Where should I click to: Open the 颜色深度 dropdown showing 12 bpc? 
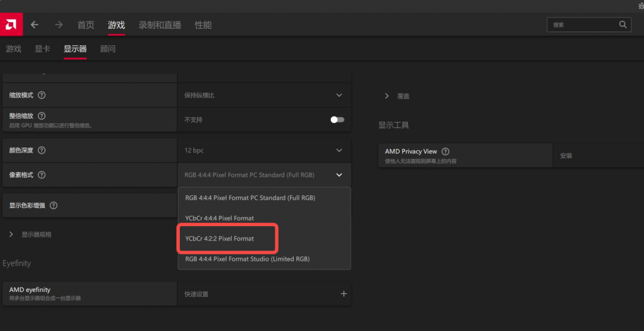(265, 150)
